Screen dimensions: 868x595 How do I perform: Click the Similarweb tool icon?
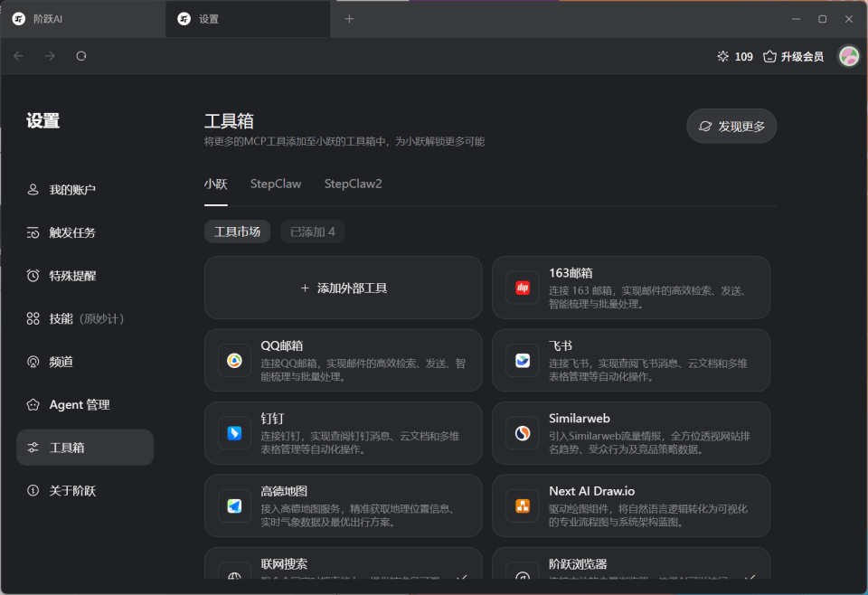pyautogui.click(x=522, y=433)
